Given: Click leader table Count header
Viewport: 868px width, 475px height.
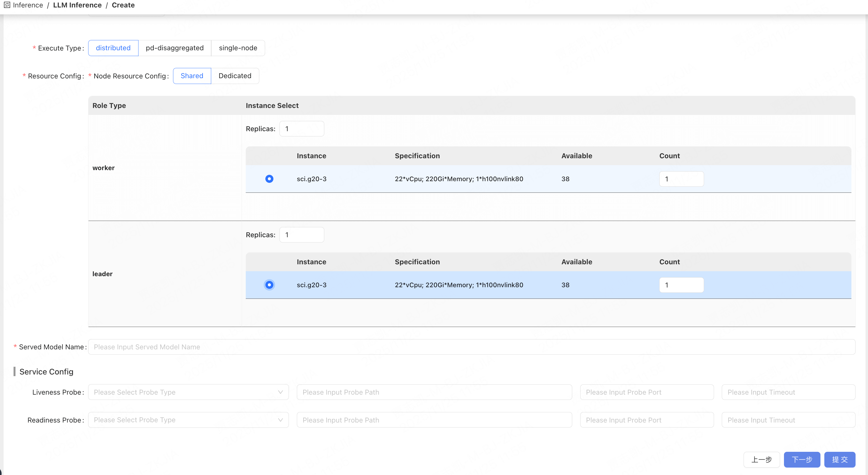Looking at the screenshot, I should pos(670,262).
